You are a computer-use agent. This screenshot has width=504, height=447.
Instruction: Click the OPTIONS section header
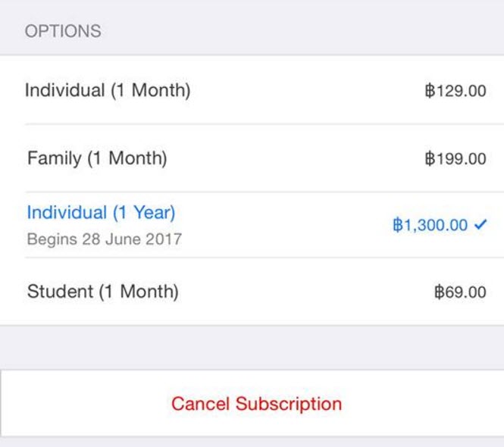(63, 32)
